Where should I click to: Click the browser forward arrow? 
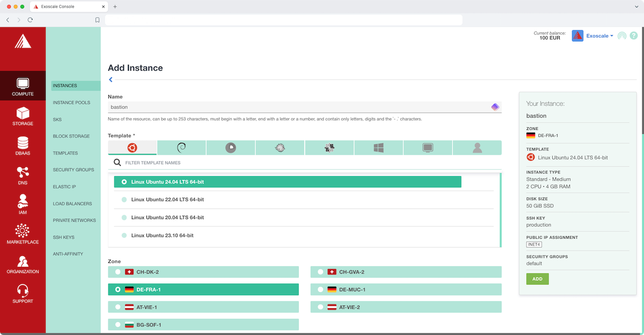(x=19, y=20)
